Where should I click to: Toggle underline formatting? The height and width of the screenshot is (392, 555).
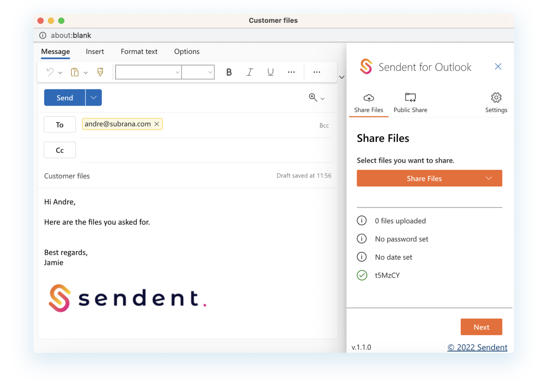coord(270,72)
